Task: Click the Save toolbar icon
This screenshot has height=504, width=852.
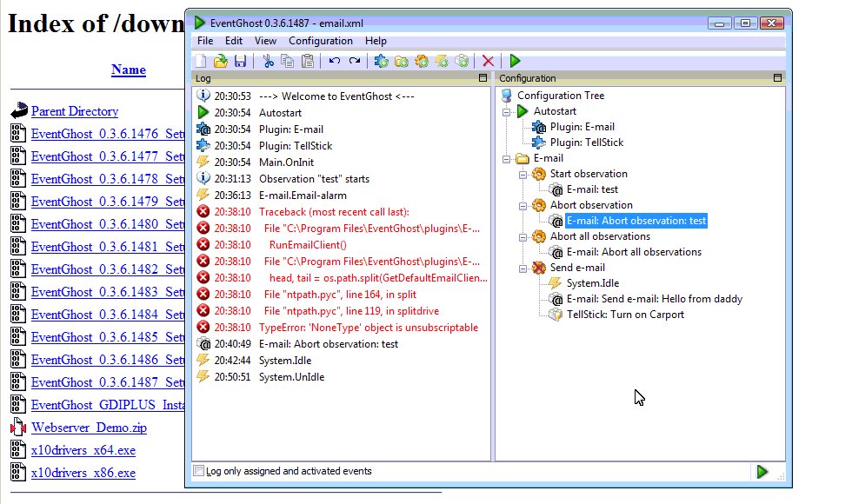Action: point(240,61)
